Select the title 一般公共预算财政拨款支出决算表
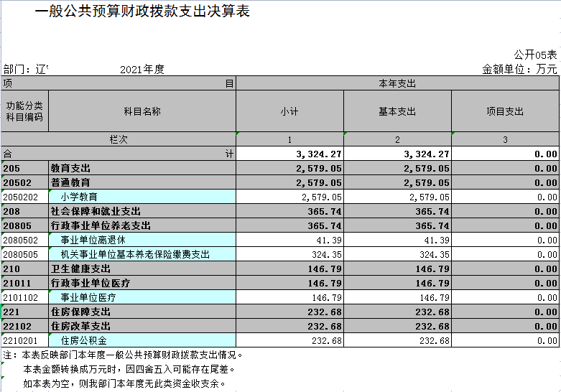This screenshot has width=561, height=392. point(142,11)
